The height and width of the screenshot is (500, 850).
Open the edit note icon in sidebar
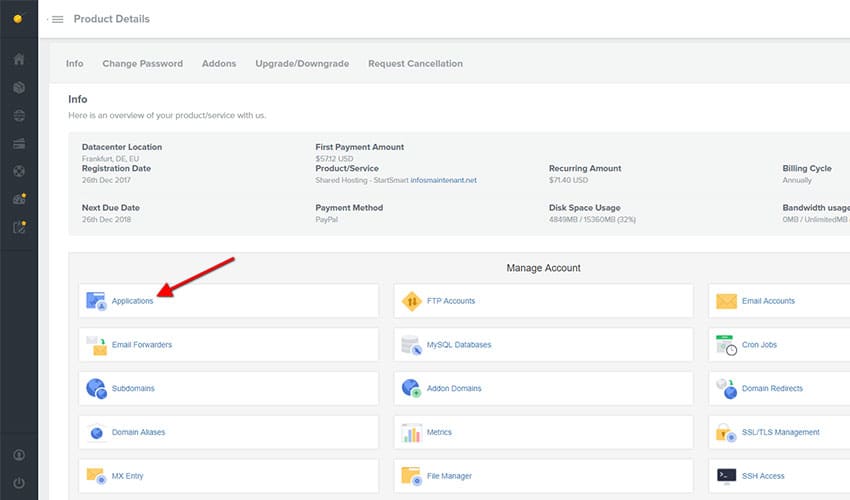click(x=20, y=227)
